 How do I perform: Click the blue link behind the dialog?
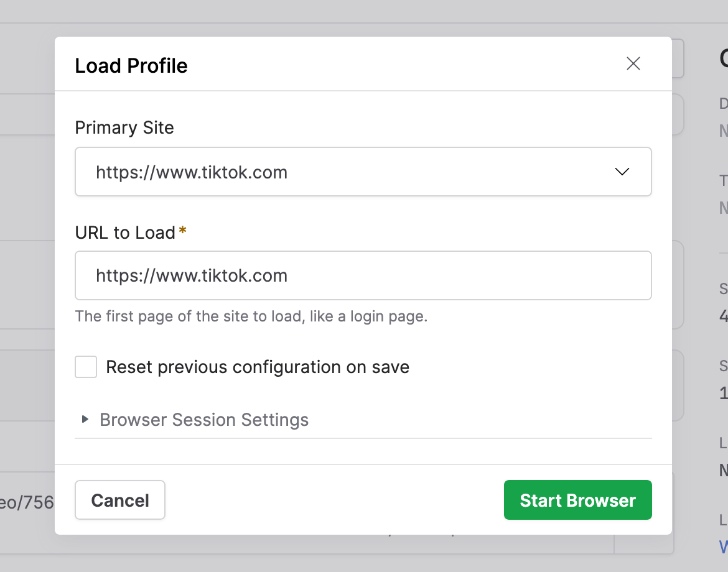tap(723, 548)
